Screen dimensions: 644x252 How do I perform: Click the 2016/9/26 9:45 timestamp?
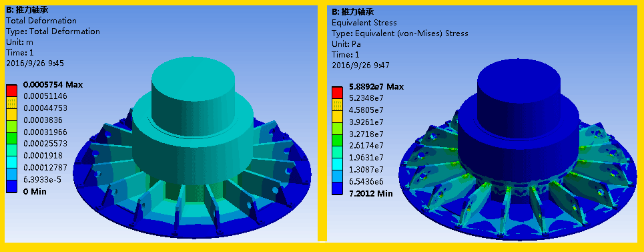35,64
